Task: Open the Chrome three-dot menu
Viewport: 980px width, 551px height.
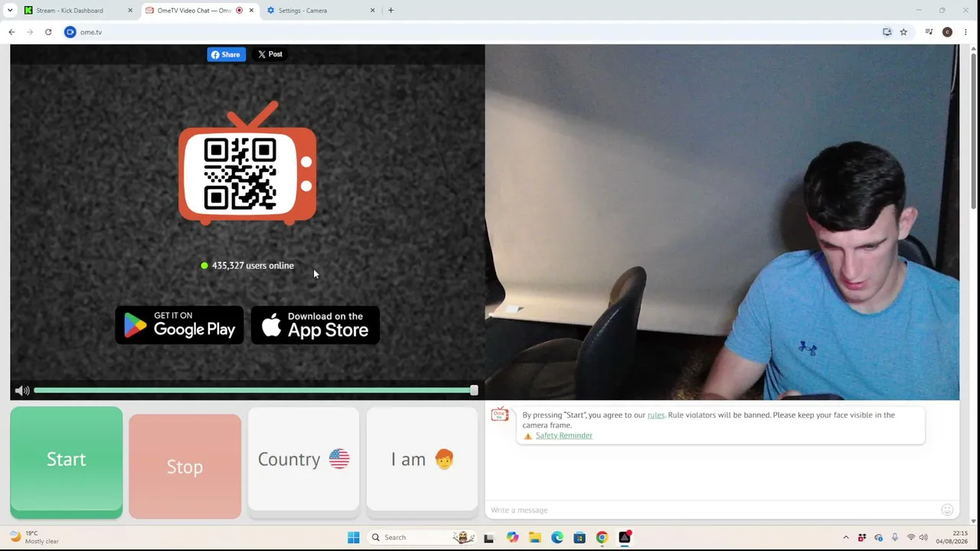Action: pos(965,32)
